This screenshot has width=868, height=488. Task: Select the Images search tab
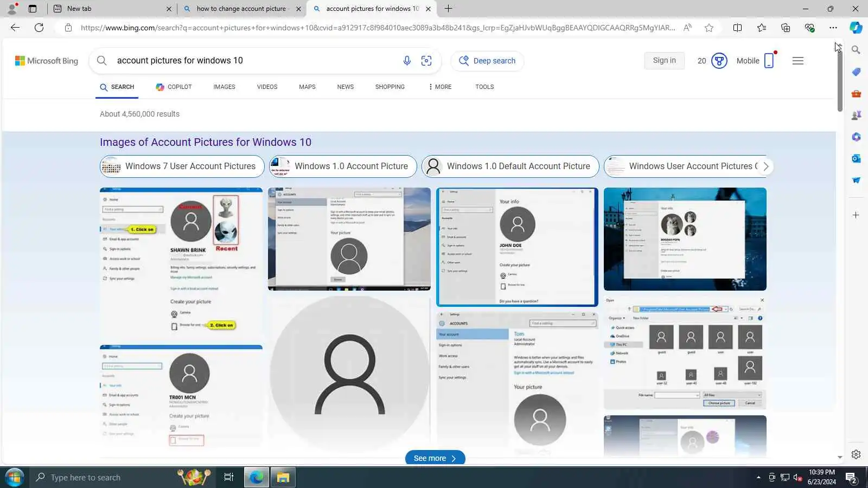point(224,87)
